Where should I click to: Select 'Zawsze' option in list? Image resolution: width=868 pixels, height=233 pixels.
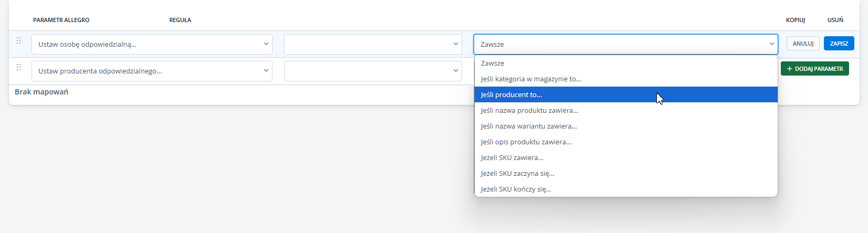pos(626,63)
